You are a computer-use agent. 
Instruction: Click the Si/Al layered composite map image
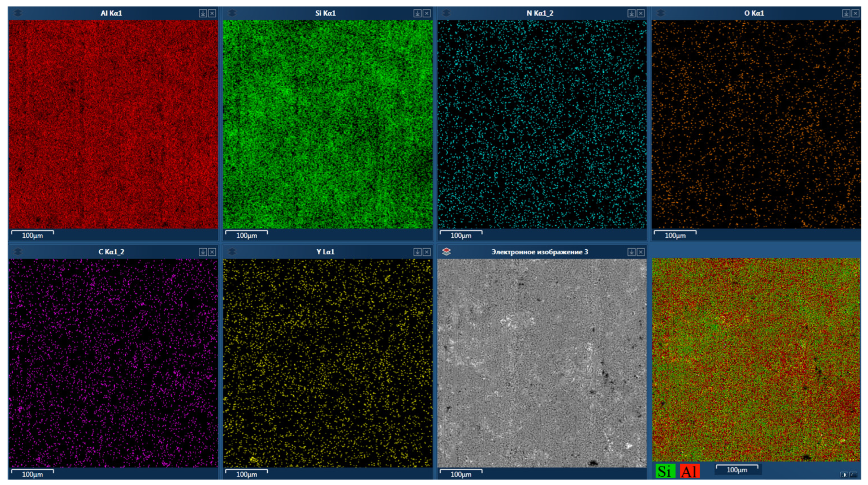(756, 359)
